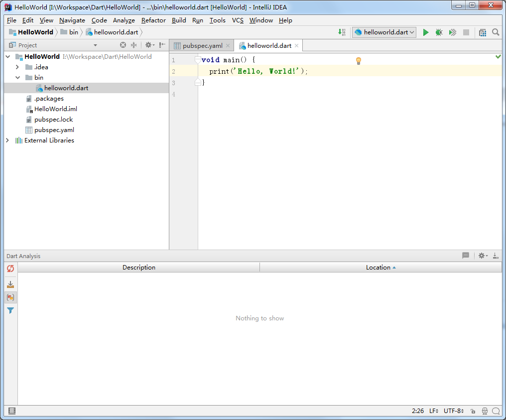Click the intention light bulb in editor
Viewport: 506px width, 420px height.
click(358, 61)
